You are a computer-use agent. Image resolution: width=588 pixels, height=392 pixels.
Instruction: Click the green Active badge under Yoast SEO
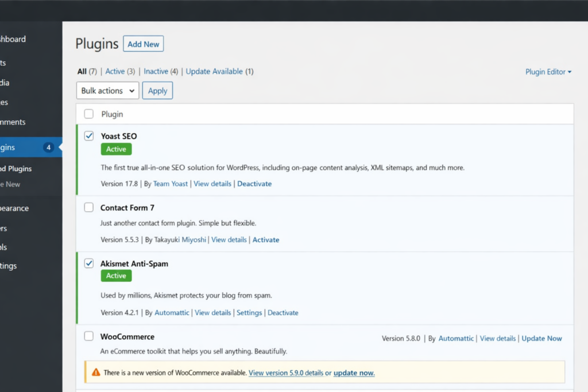point(116,149)
